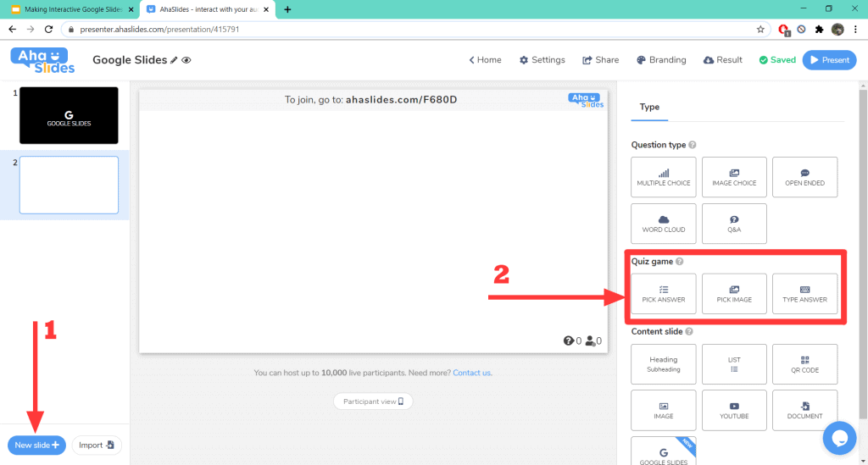
Task: Select the Image Choice question type
Action: coord(734,177)
